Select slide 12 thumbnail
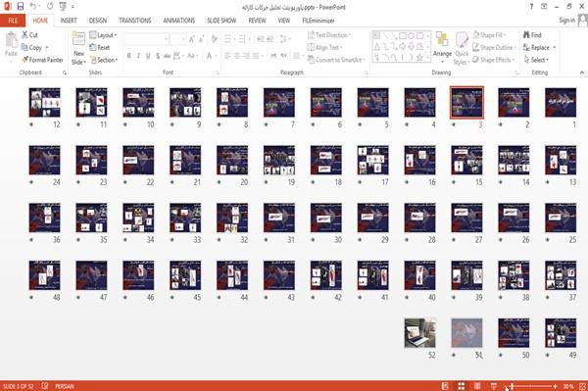Screen dimensions: 588x391 click(x=45, y=102)
